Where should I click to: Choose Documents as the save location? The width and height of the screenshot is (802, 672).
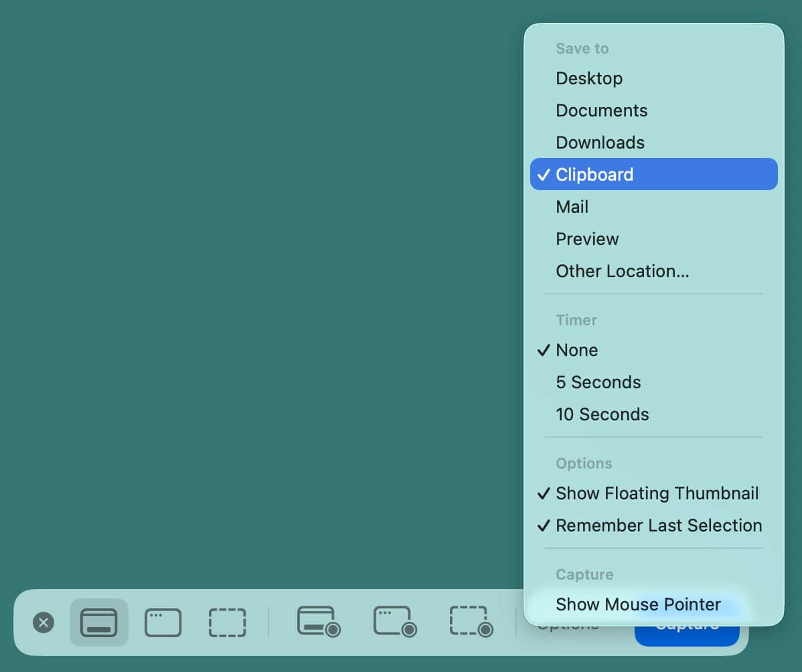(x=601, y=110)
